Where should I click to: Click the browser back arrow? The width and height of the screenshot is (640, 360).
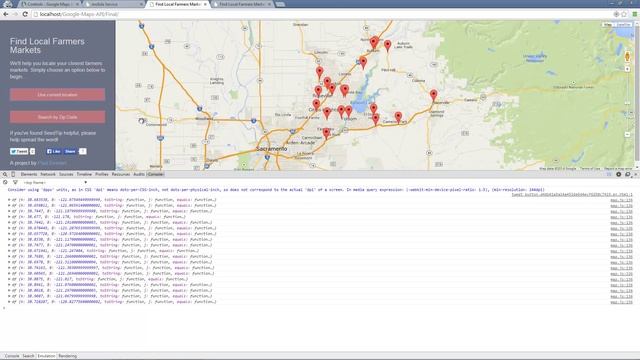coord(6,14)
